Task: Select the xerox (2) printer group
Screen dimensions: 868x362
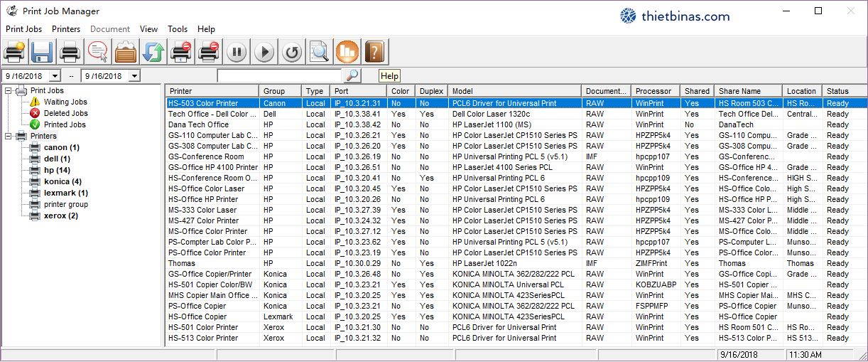Action: click(61, 215)
